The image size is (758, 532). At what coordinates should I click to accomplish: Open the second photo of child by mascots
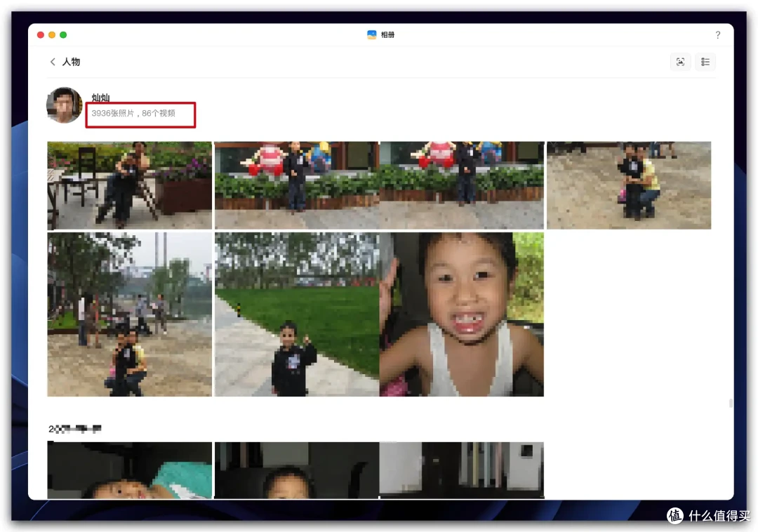(x=462, y=185)
